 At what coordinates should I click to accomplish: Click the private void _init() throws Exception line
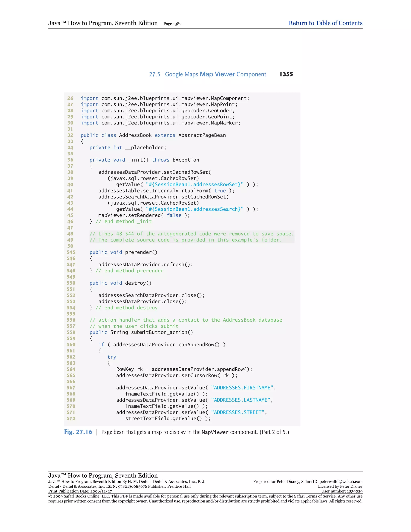(x=144, y=160)
